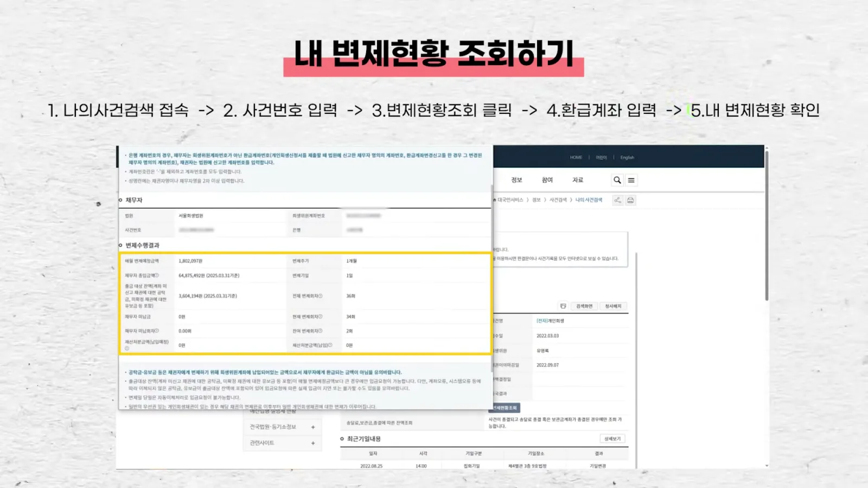Click the 2022.08.25 hearing date cell
The width and height of the screenshot is (868, 488).
(371, 466)
